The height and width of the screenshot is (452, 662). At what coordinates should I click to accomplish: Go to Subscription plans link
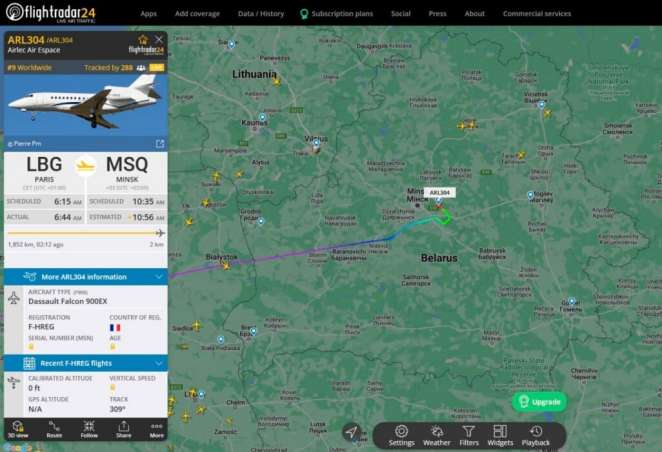click(x=336, y=14)
